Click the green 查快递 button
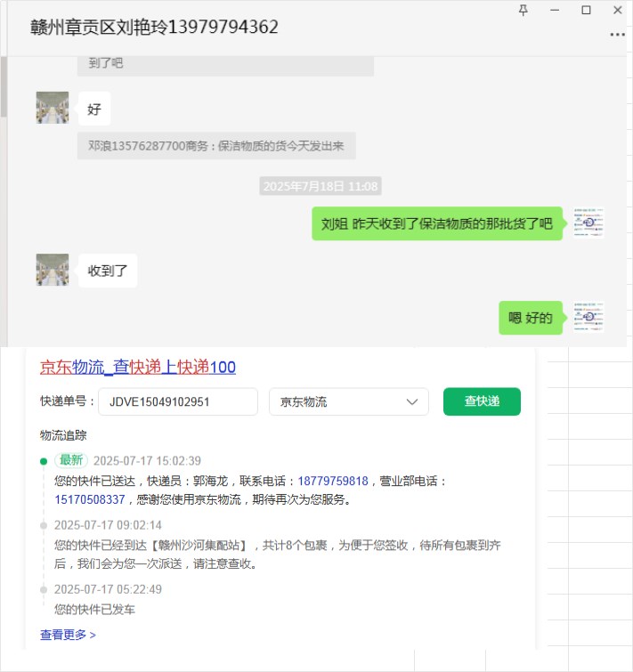Viewport: 633px width, 672px height. [x=482, y=401]
